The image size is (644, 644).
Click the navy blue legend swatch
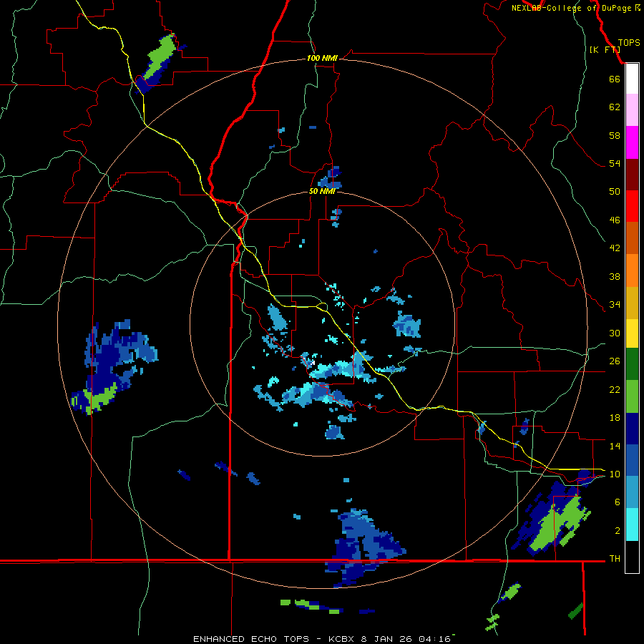pyautogui.click(x=632, y=429)
